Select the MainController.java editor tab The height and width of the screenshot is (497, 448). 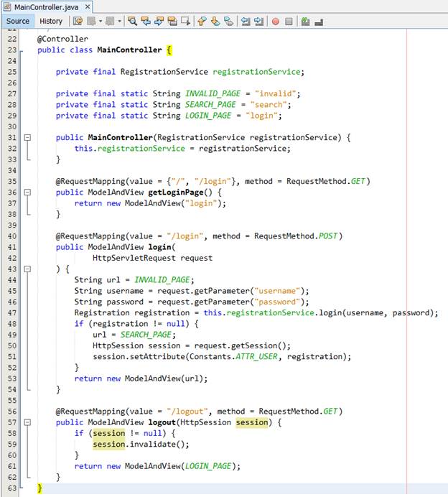click(47, 6)
